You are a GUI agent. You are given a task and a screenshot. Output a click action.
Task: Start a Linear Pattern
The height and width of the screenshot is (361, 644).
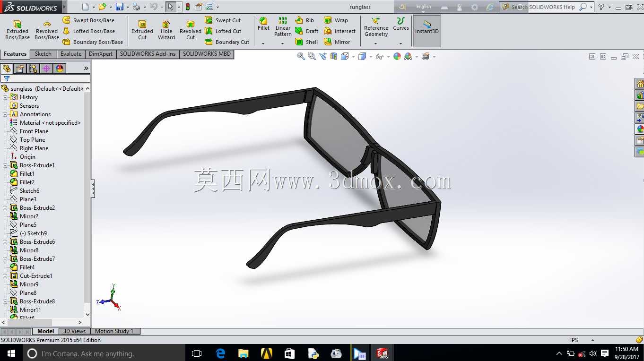pos(283,26)
